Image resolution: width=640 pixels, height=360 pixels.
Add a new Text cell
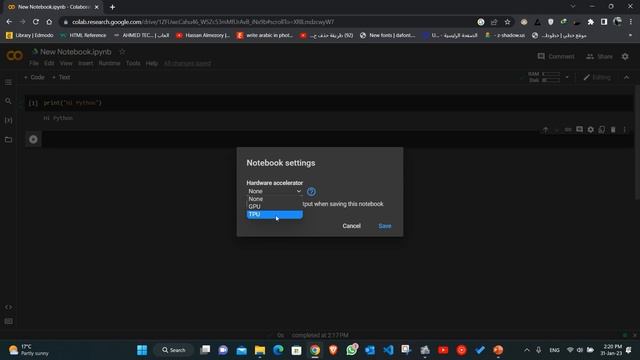click(x=61, y=77)
